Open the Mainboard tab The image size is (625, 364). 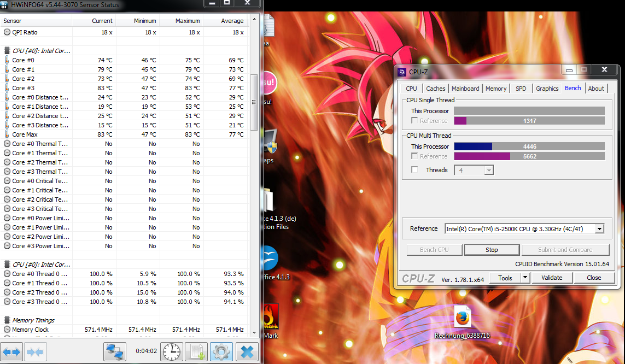click(465, 89)
